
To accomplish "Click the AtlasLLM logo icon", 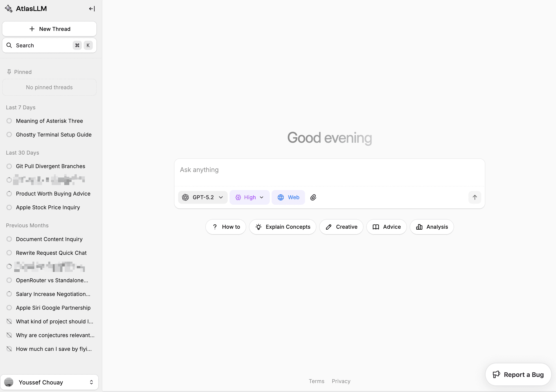I will (9, 9).
